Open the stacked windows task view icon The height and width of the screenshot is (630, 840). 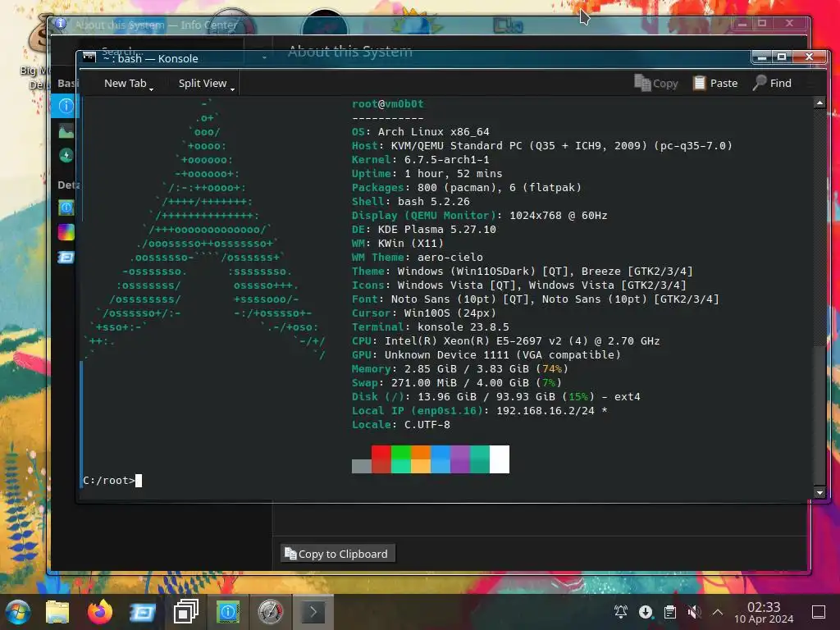[x=186, y=612]
